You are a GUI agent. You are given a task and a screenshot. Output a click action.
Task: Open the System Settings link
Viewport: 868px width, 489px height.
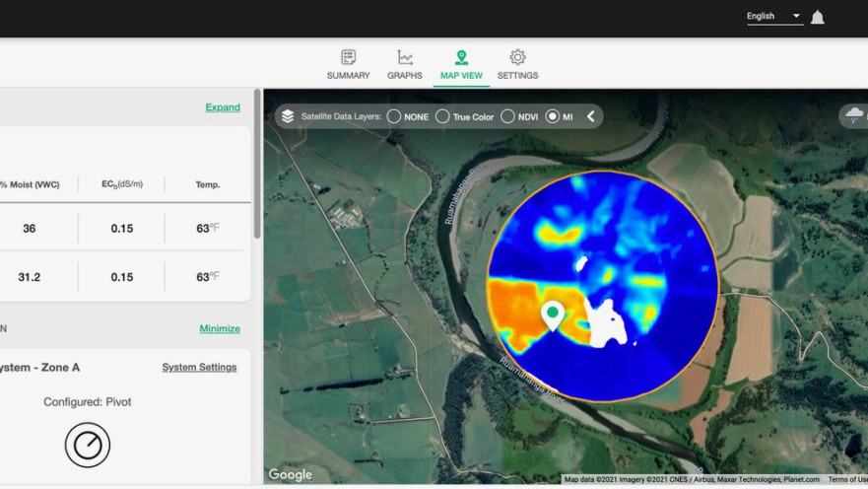click(x=199, y=367)
